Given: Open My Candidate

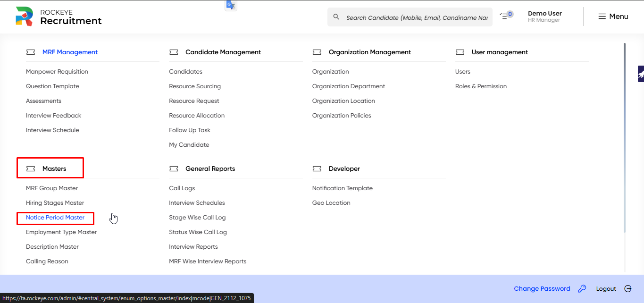Looking at the screenshot, I should coord(189,145).
